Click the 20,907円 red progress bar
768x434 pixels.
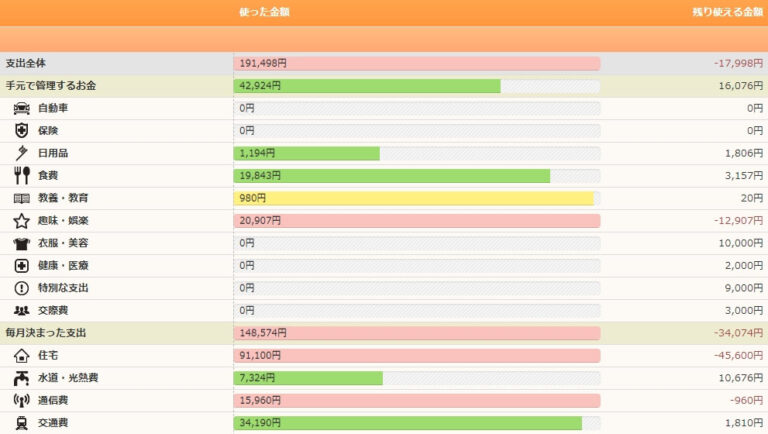pos(417,221)
